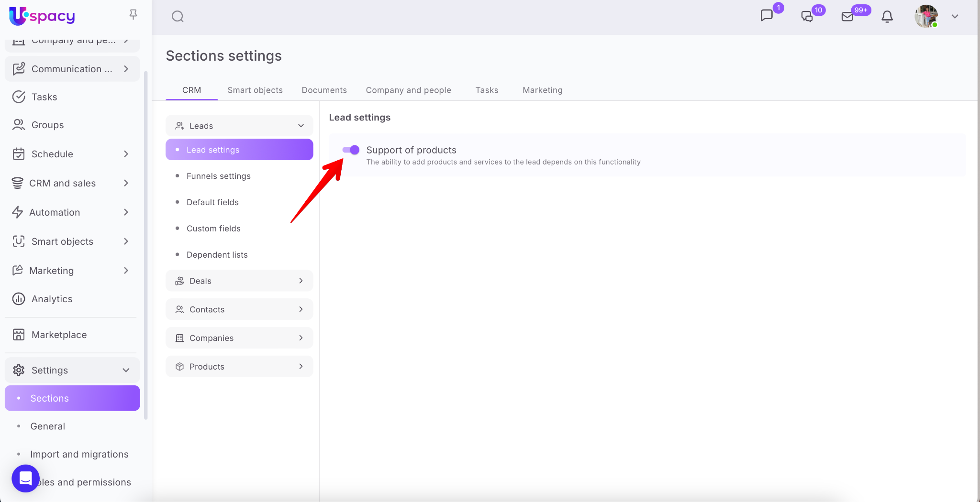The width and height of the screenshot is (980, 502).
Task: Go to Custom fields
Action: [x=213, y=229]
